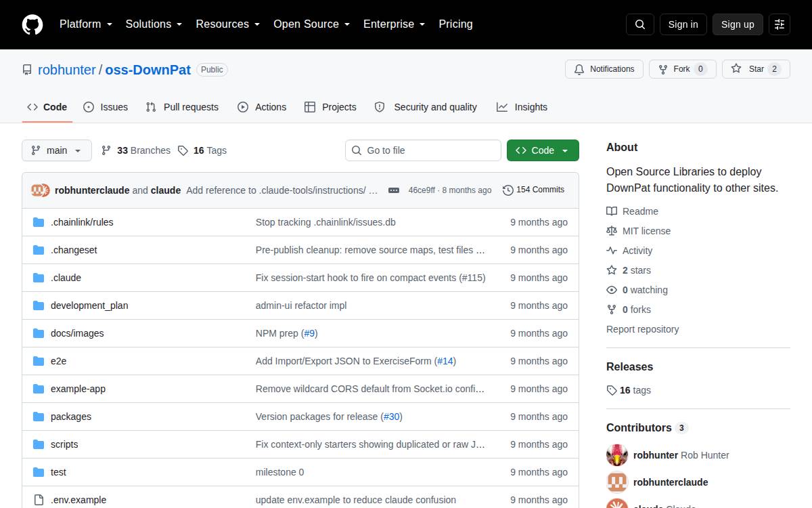Open the test folder
The height and width of the screenshot is (508, 812).
pyautogui.click(x=58, y=472)
